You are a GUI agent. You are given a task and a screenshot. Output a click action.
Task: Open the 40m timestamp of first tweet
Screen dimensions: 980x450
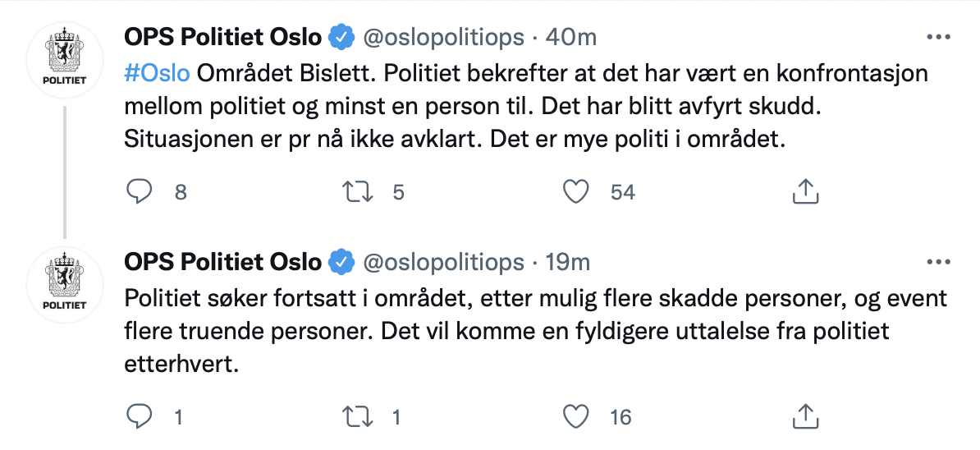point(570,38)
